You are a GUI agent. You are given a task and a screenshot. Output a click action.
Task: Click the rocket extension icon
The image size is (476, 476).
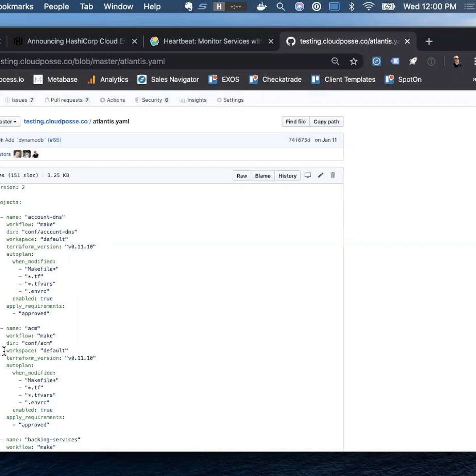coord(413,62)
